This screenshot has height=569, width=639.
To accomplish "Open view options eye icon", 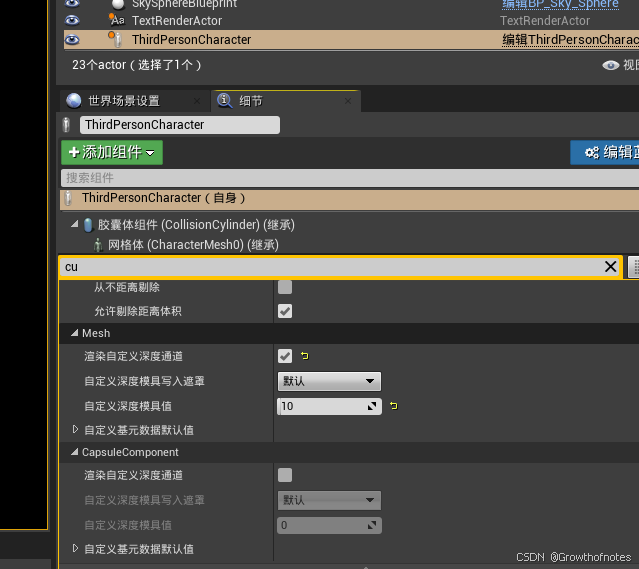I will tap(610, 65).
